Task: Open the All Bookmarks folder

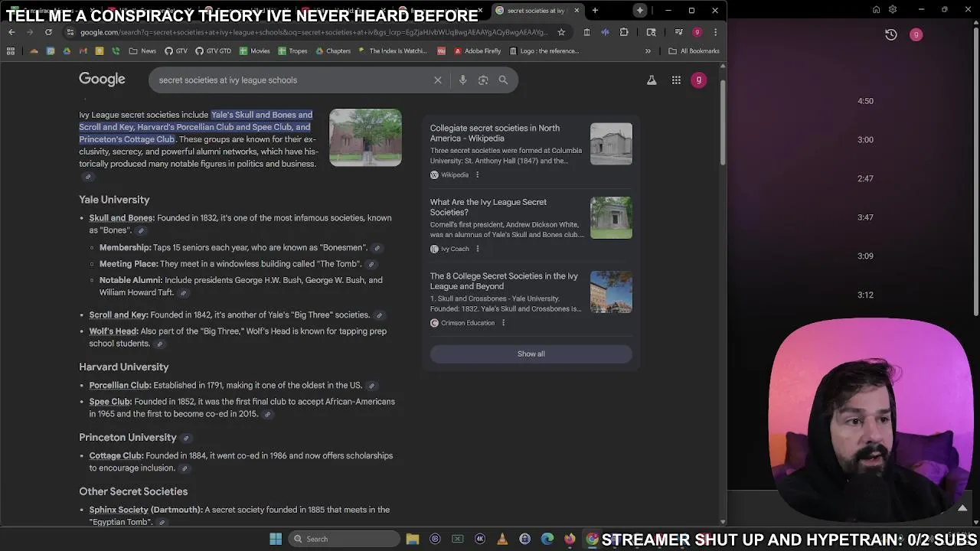Action: coord(694,51)
